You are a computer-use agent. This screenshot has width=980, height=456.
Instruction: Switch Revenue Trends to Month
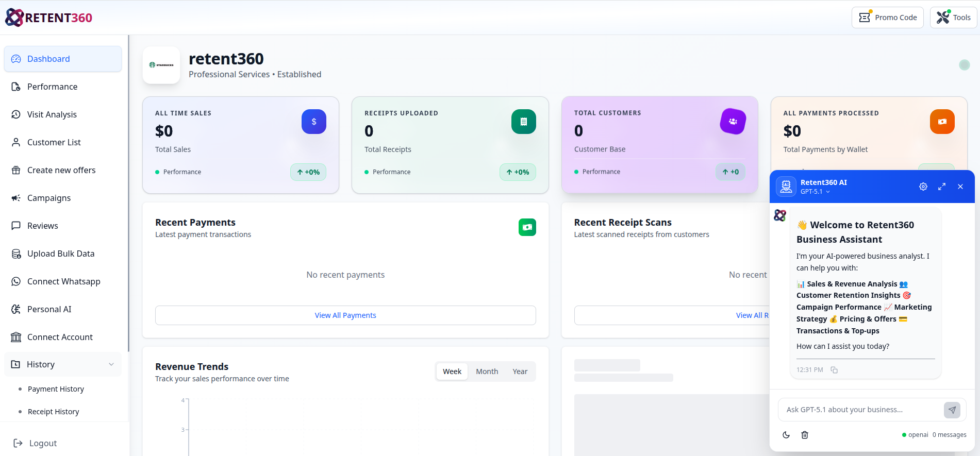(487, 371)
